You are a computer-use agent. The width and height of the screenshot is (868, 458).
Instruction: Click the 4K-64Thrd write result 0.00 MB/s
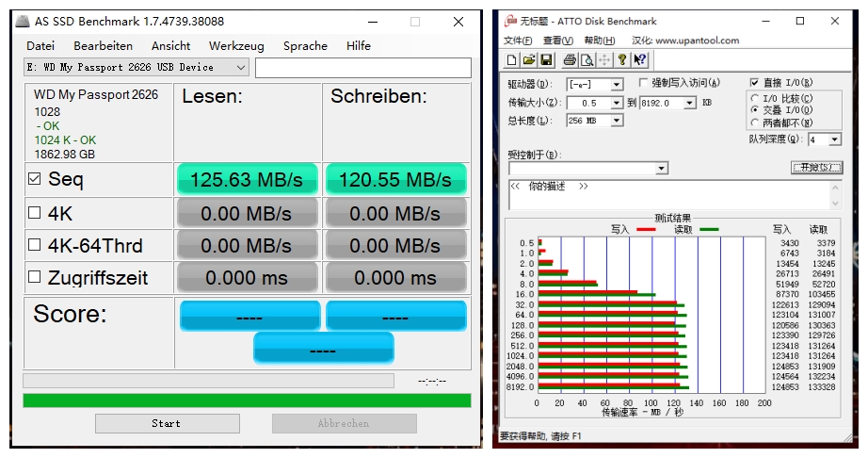(395, 245)
